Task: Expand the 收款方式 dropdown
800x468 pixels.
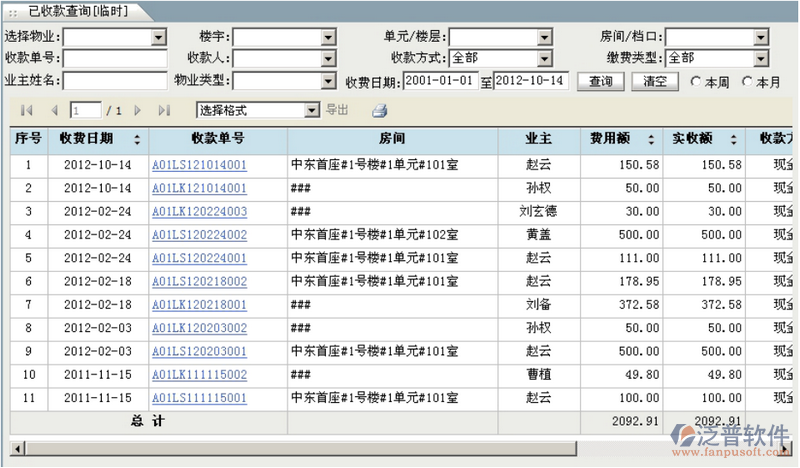Action: [543, 59]
